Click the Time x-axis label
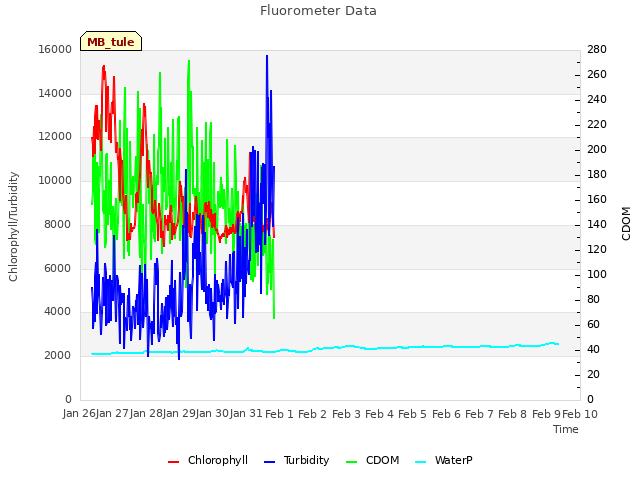640x480 pixels. click(566, 429)
